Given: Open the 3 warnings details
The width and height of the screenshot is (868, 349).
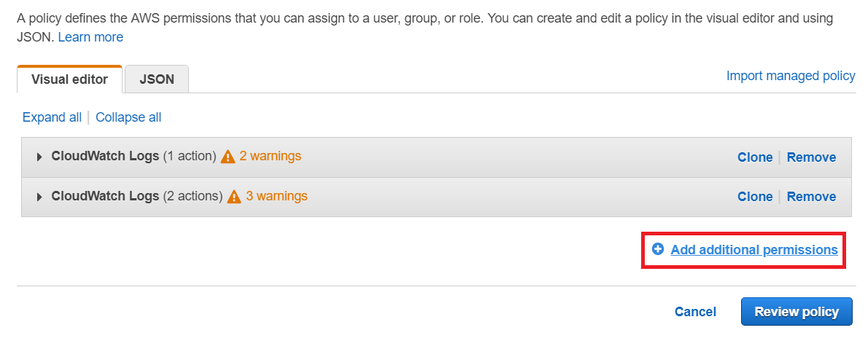Looking at the screenshot, I should click(x=276, y=196).
